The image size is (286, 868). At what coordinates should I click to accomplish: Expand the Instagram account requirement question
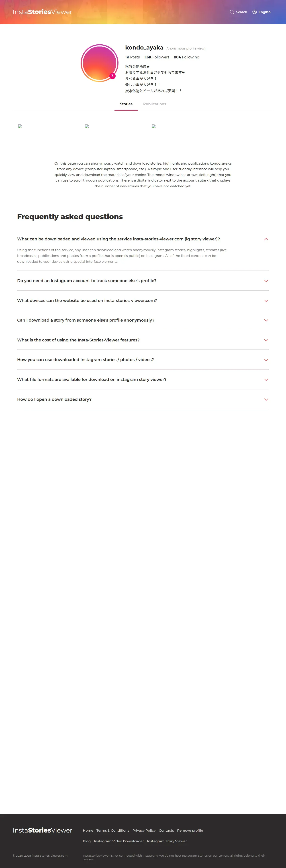[x=87, y=281]
